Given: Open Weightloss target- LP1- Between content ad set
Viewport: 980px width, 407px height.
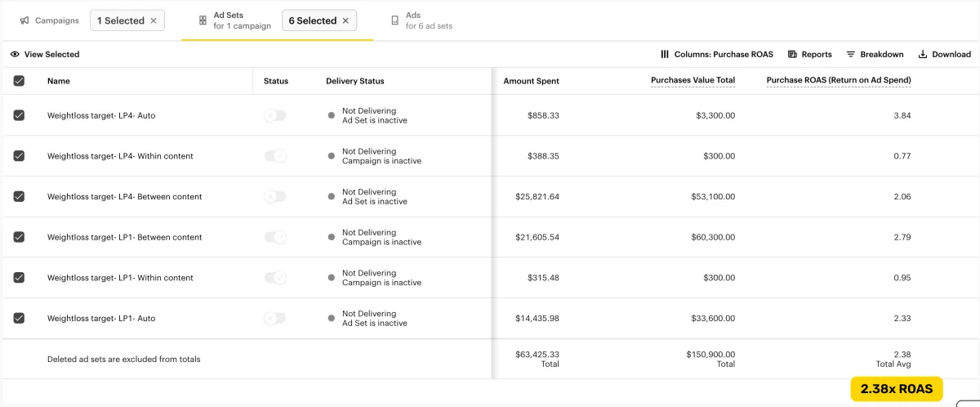Looking at the screenshot, I should point(124,238).
